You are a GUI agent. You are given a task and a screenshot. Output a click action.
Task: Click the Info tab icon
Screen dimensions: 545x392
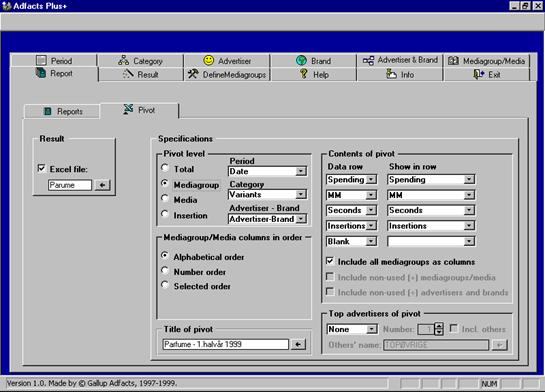(x=391, y=74)
